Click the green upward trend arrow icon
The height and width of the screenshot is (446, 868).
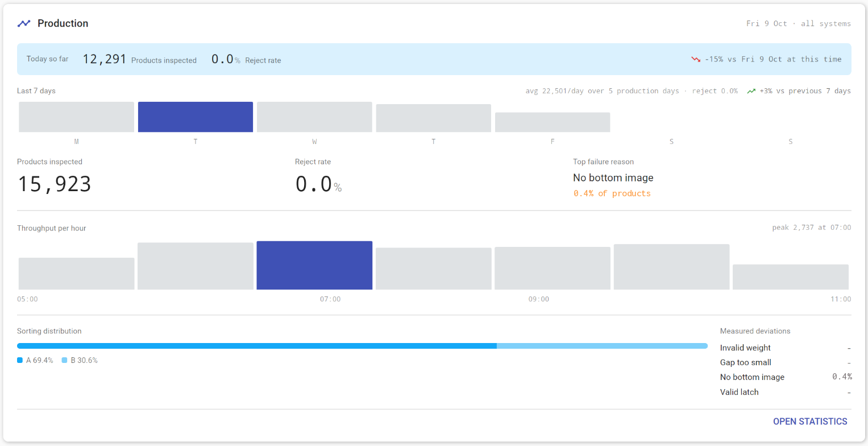click(x=751, y=91)
